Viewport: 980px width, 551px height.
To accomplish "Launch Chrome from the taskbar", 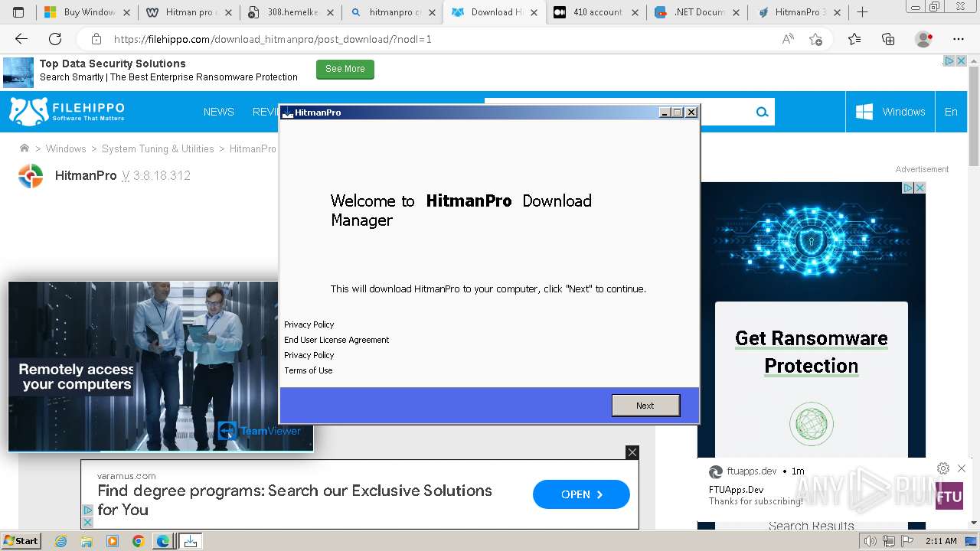I will click(x=138, y=541).
